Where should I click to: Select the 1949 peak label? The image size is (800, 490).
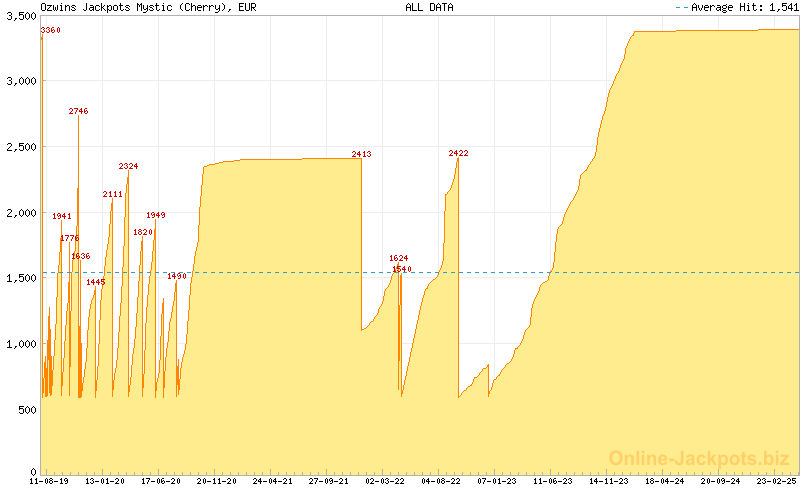point(156,215)
